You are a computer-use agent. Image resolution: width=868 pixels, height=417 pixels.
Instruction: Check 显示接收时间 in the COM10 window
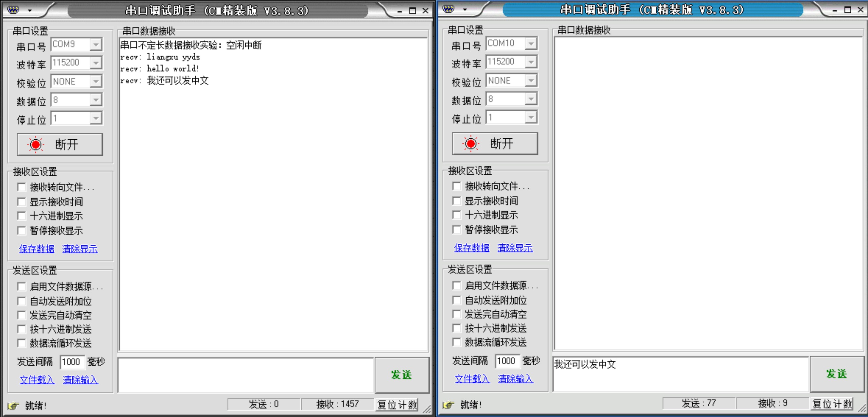click(x=457, y=201)
